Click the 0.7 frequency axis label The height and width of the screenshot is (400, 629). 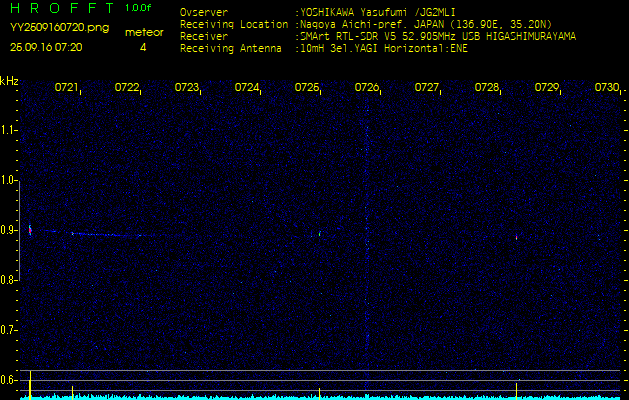(8, 330)
